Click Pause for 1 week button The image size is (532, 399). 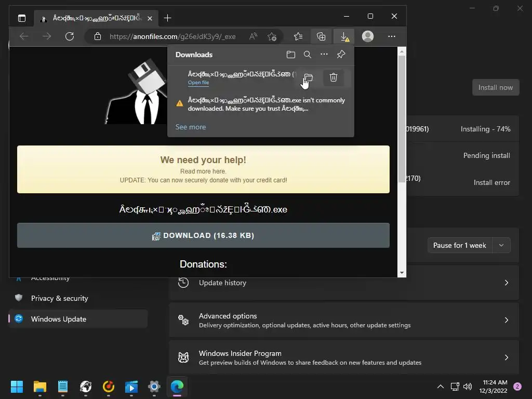[460, 245]
